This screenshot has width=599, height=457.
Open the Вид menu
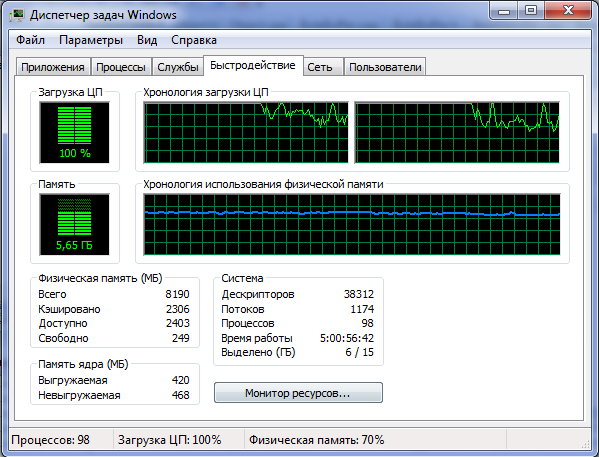147,40
